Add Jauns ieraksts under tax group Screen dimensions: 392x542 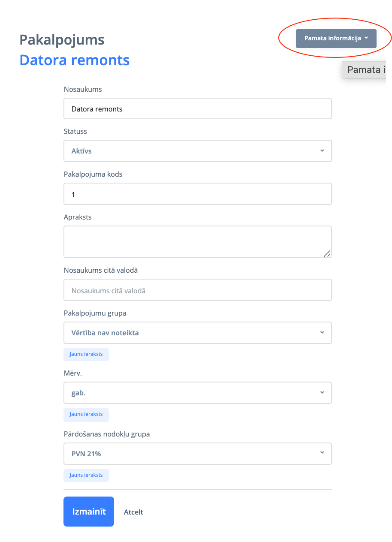(86, 475)
